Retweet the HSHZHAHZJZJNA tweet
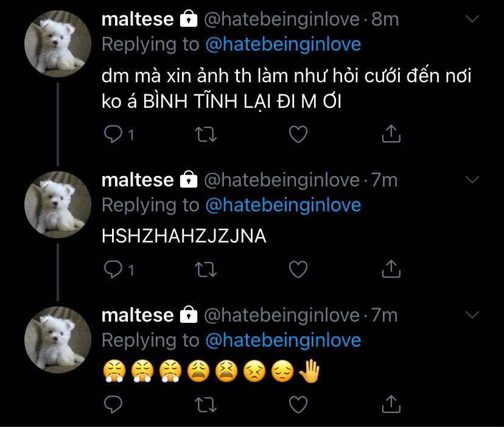The image size is (504, 427). click(x=207, y=269)
